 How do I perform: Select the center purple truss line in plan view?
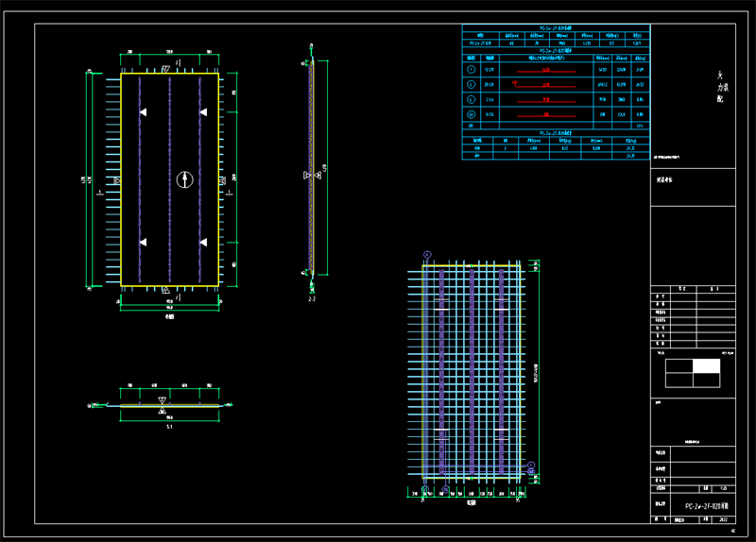[170, 179]
